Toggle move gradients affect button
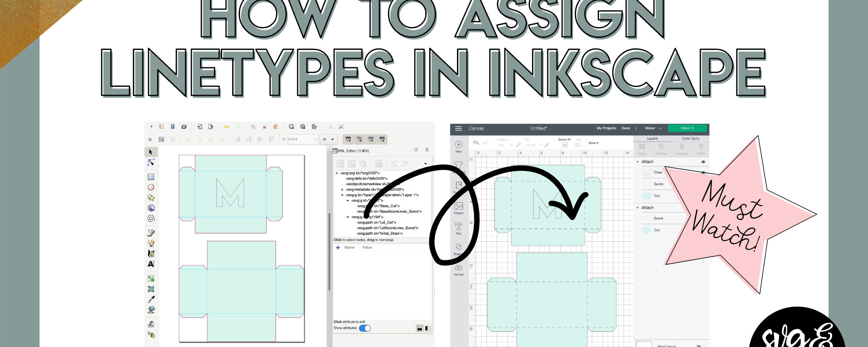This screenshot has height=347, width=868. 371,139
